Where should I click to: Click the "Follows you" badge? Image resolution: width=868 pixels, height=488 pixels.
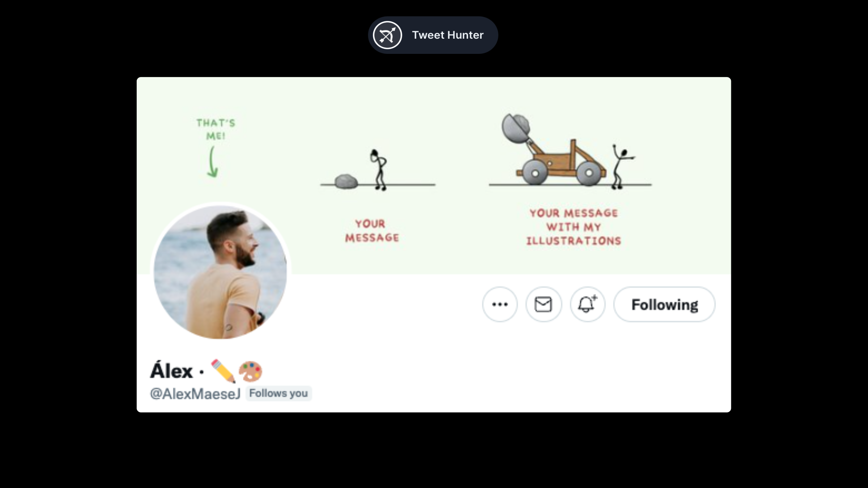point(278,393)
